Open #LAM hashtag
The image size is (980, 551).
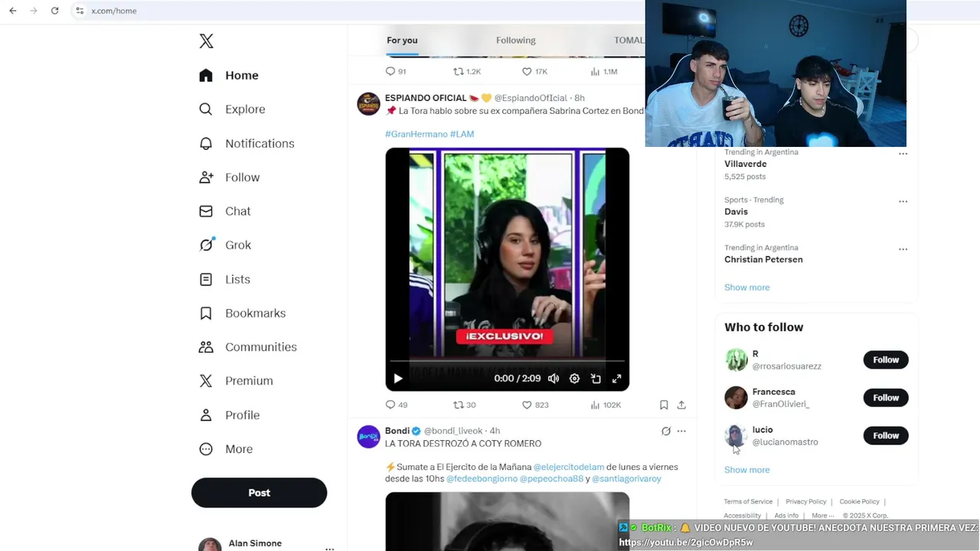tap(462, 134)
